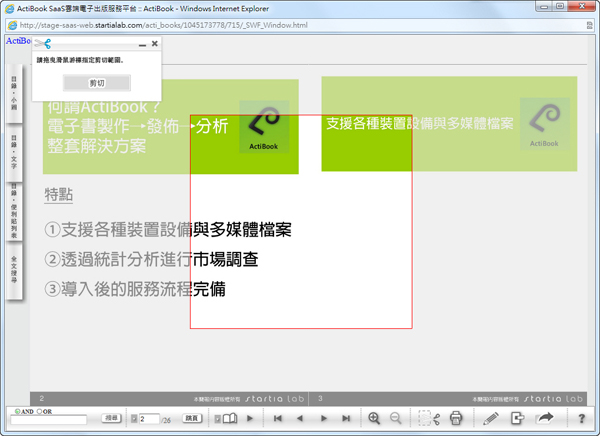Focus the search text input field

coord(49,420)
